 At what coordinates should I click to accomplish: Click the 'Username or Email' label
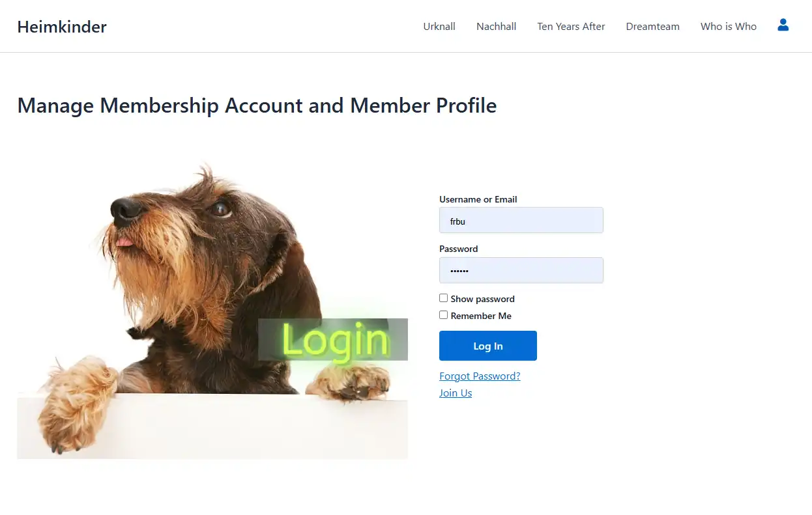[478, 199]
